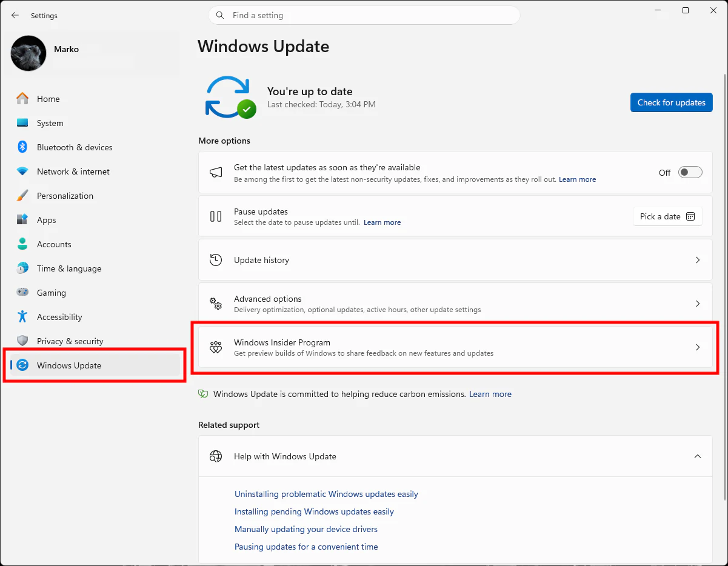Click the Pause updates title text
Viewport: 728px width, 566px height.
[x=261, y=211]
